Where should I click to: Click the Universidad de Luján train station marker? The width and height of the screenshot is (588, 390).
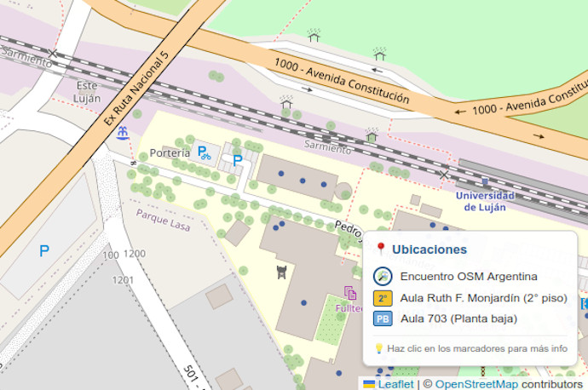[485, 181]
